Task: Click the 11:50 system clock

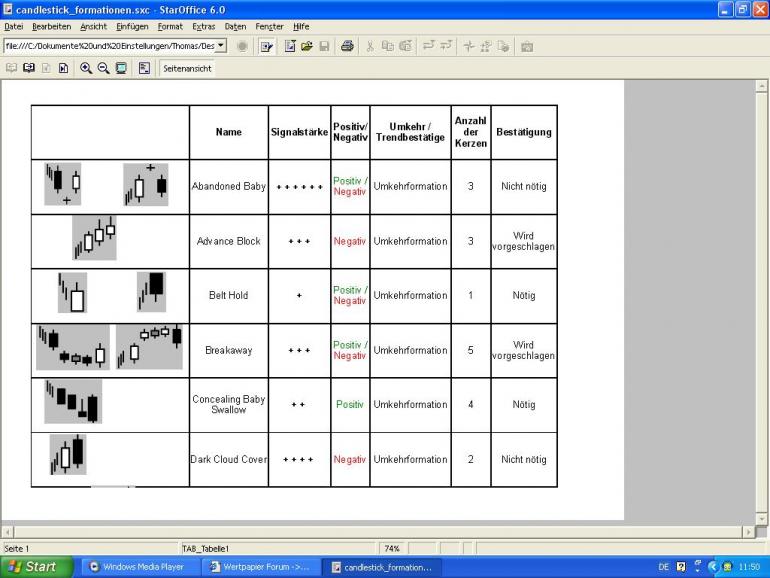Action: point(749,567)
